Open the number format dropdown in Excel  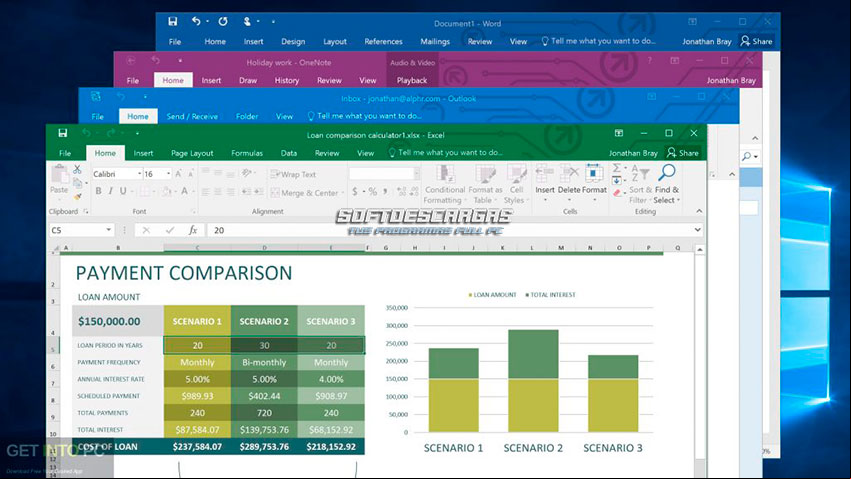416,174
